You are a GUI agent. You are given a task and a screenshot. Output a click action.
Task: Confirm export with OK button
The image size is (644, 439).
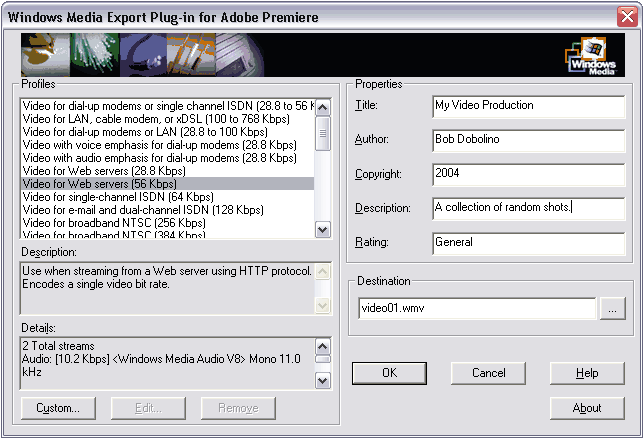click(x=389, y=373)
